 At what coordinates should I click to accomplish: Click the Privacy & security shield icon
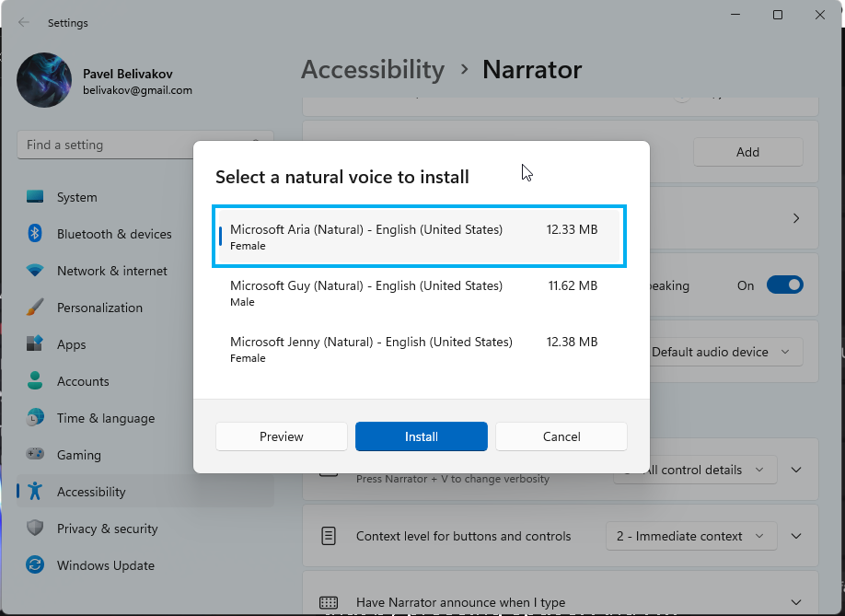tap(35, 528)
